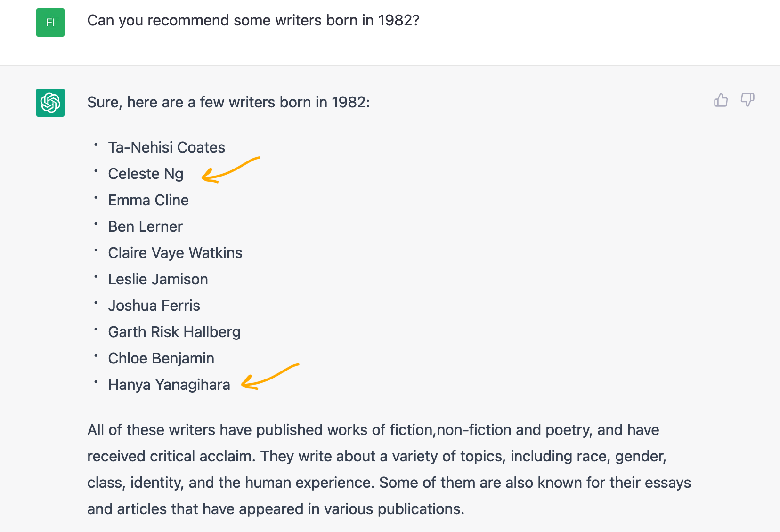Click the orange arrow beside Hanya Yanagihara
780x532 pixels.
click(x=270, y=377)
